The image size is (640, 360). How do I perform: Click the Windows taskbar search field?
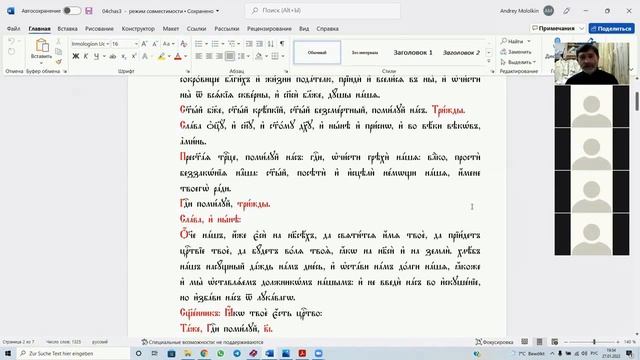(73, 353)
